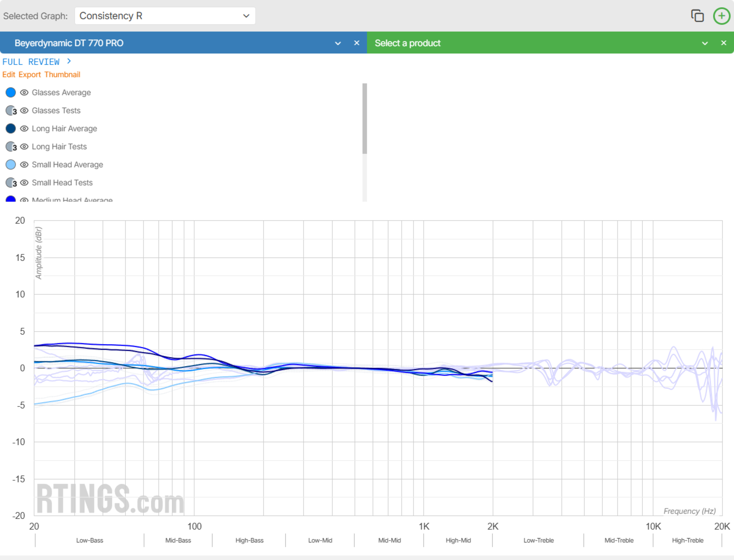The width and height of the screenshot is (734, 560).
Task: Click the FULL REVIEW arrow chevron
Action: point(69,61)
